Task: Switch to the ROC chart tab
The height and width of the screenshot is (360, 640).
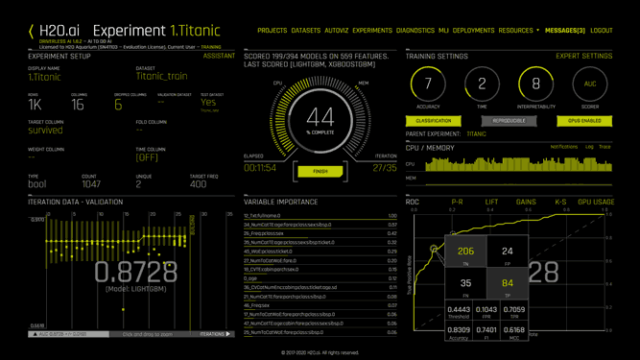Action: tap(412, 202)
